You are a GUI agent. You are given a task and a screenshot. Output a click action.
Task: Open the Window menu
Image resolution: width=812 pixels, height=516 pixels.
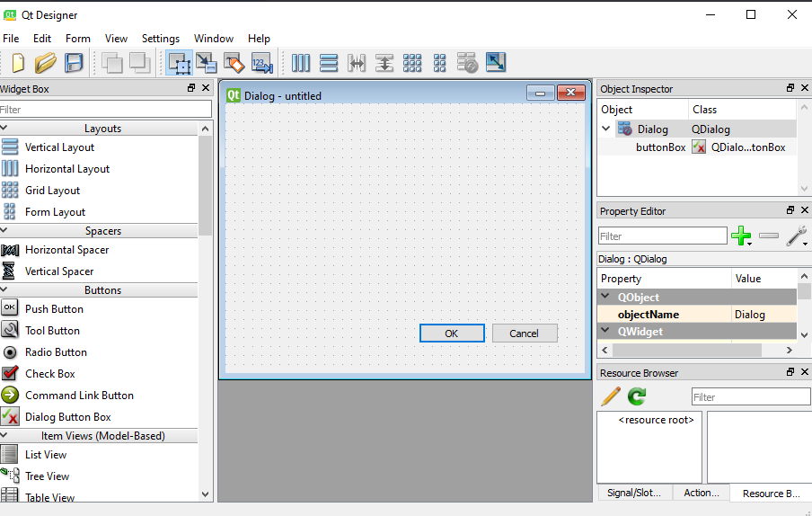tap(214, 39)
